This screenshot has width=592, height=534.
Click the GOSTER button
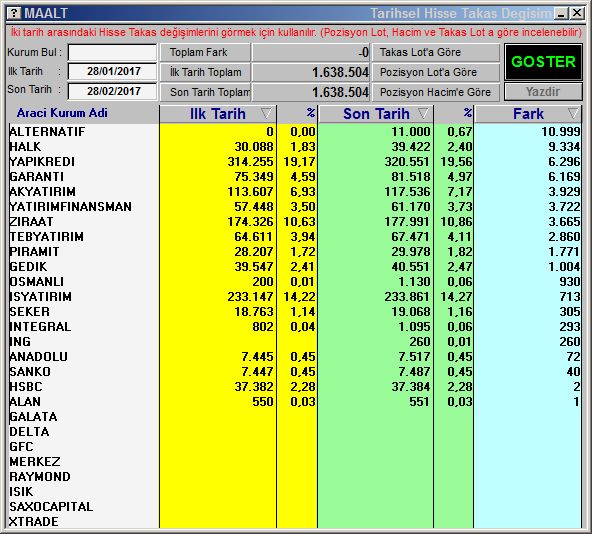pyautogui.click(x=543, y=62)
